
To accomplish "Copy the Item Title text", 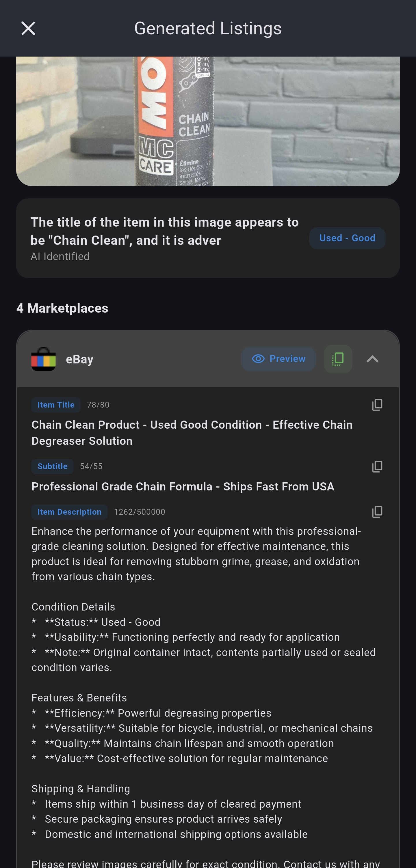I will tap(377, 405).
